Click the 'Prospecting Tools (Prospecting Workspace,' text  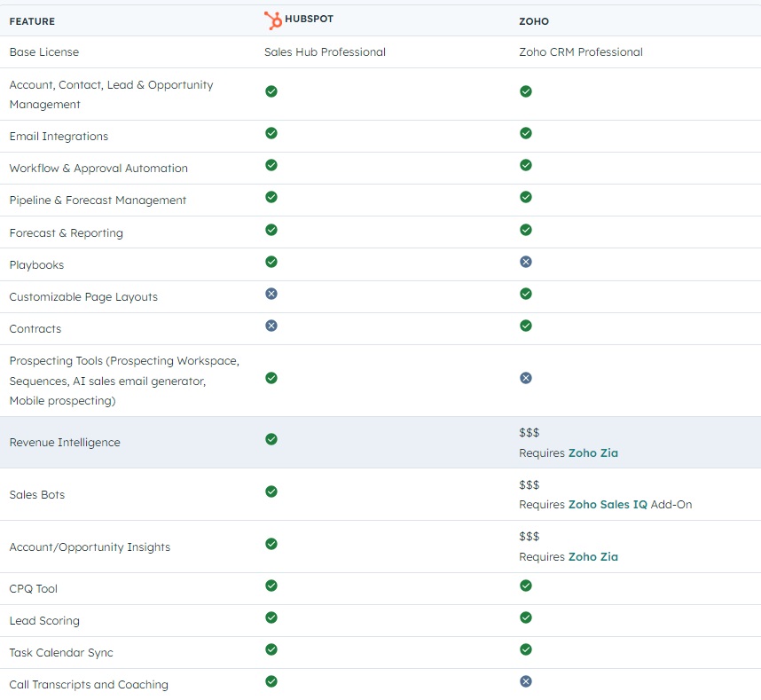click(124, 361)
